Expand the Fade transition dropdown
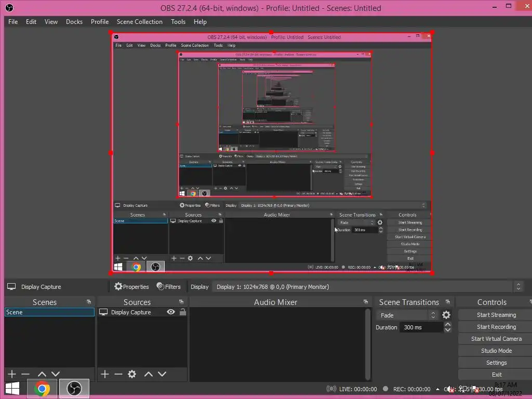532x399 pixels. coord(407,315)
